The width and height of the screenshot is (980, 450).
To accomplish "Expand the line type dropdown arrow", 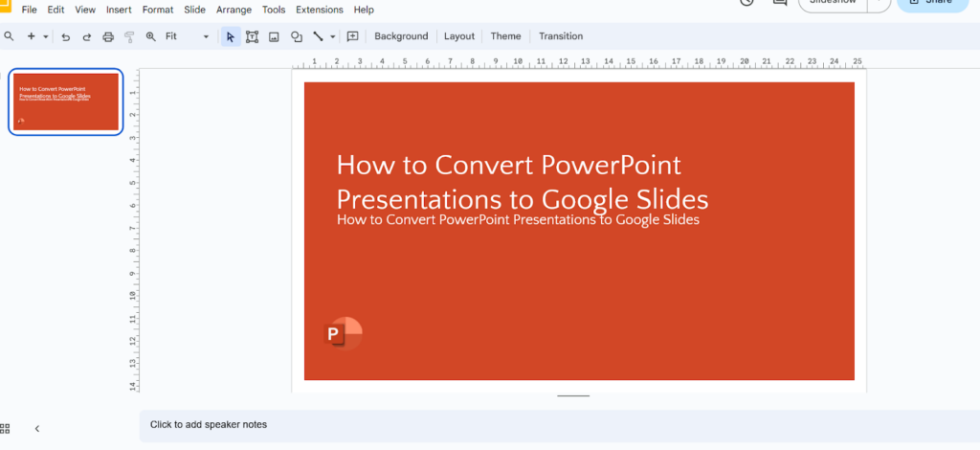I will [x=332, y=36].
